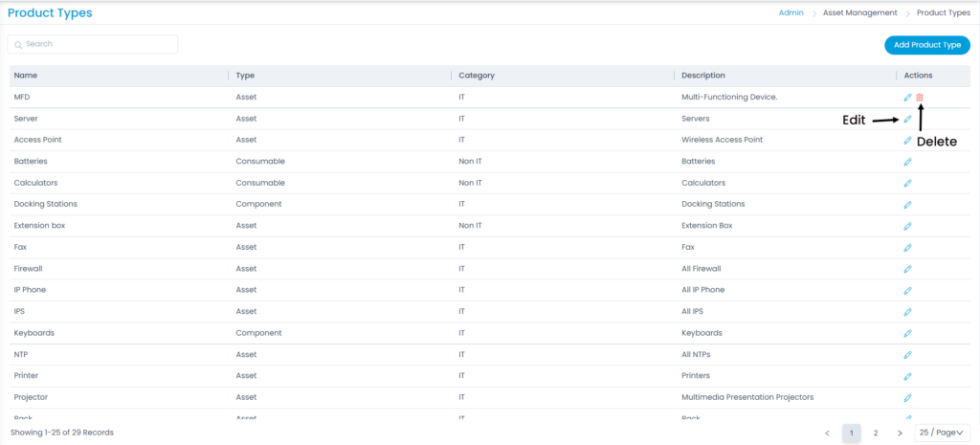
Task: Click the Wireless Access Point description
Action: tap(722, 140)
